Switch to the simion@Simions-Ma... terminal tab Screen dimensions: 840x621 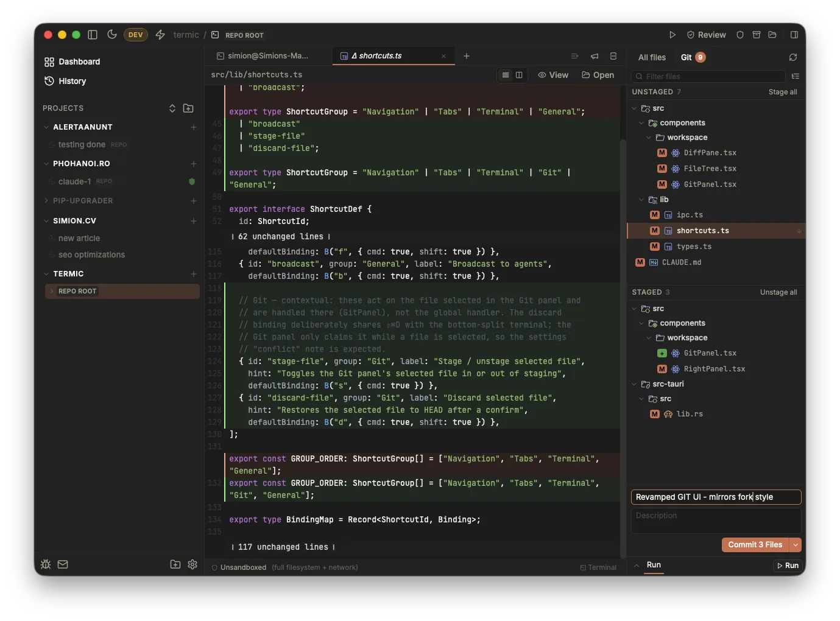tap(268, 55)
